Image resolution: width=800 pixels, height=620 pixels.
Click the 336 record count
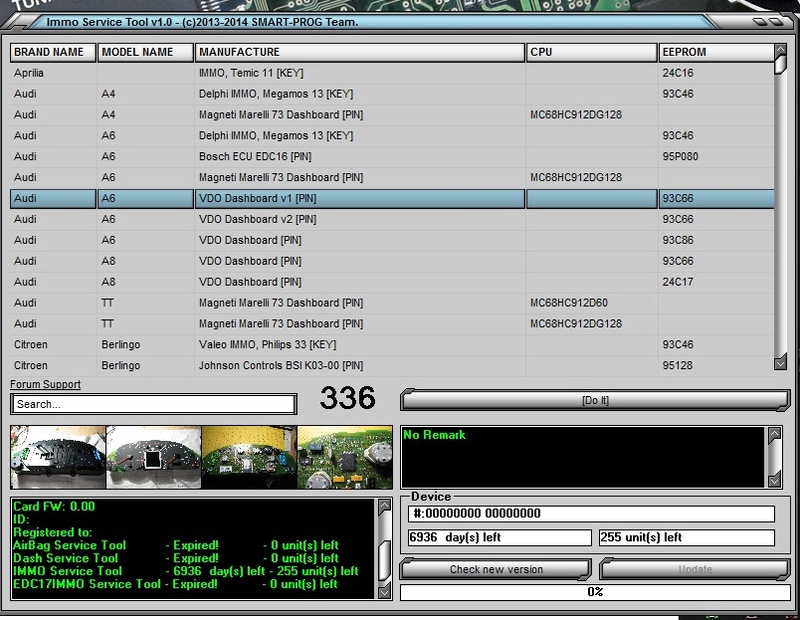pos(347,398)
